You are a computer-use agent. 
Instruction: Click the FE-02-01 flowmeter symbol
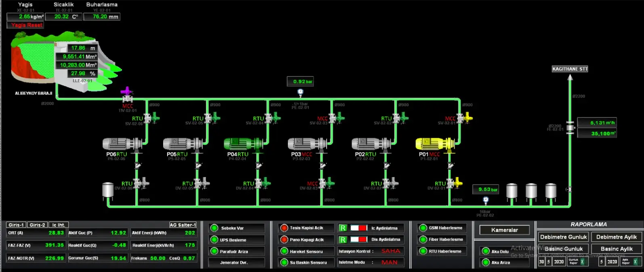(x=570, y=128)
